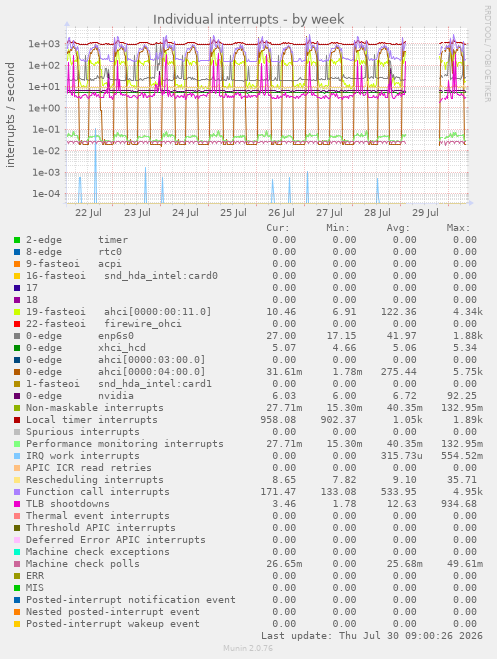Image resolution: width=497 pixels, height=659 pixels.
Task: Click the green 2-edge timer legend swatch
Action: click(17, 240)
